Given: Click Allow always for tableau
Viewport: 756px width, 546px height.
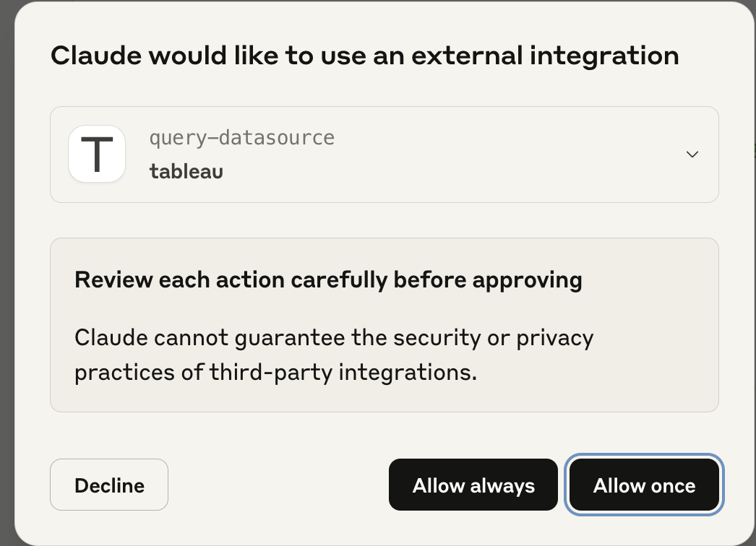Looking at the screenshot, I should 473,485.
